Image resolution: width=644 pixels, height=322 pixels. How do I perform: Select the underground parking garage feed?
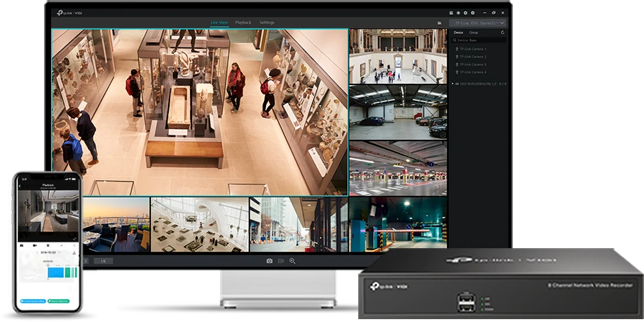(x=398, y=168)
